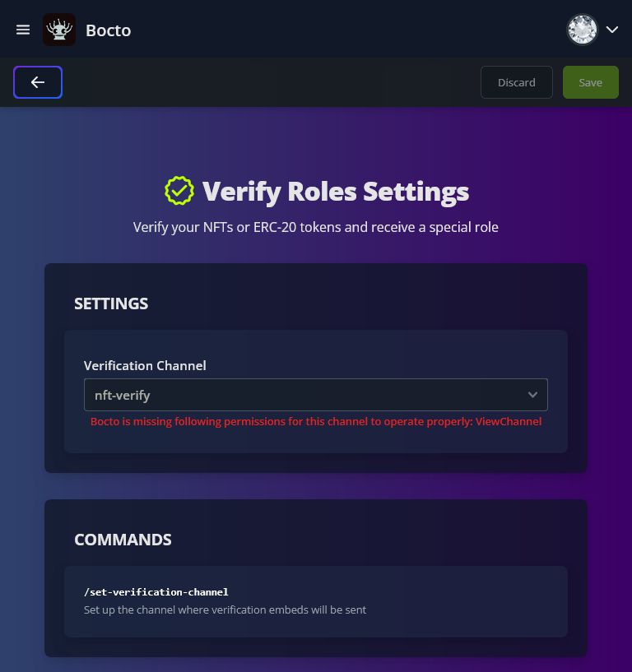Viewport: 632px width, 672px height.
Task: Click the user profile avatar
Action: [582, 30]
